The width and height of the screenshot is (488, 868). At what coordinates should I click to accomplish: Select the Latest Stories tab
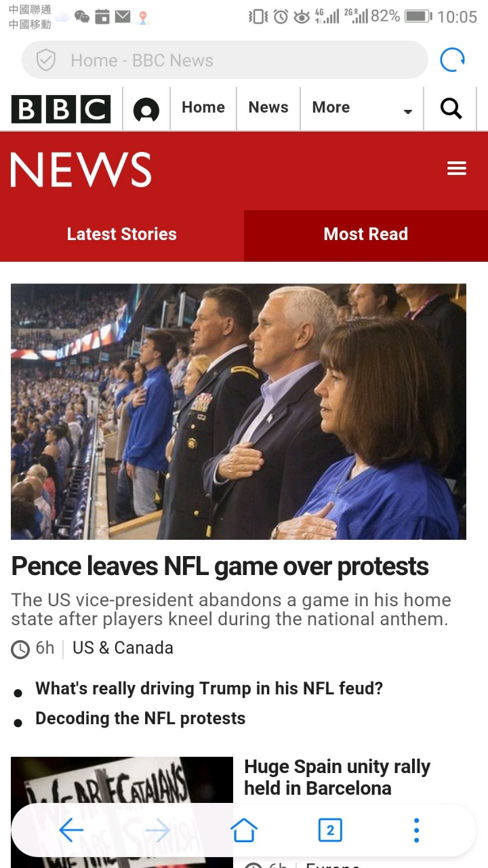[122, 235]
